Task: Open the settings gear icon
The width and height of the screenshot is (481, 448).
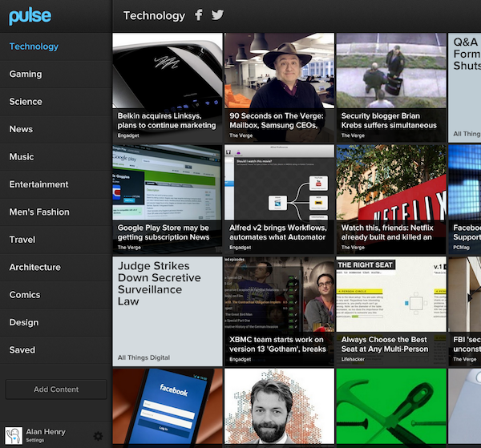Action: 98,436
